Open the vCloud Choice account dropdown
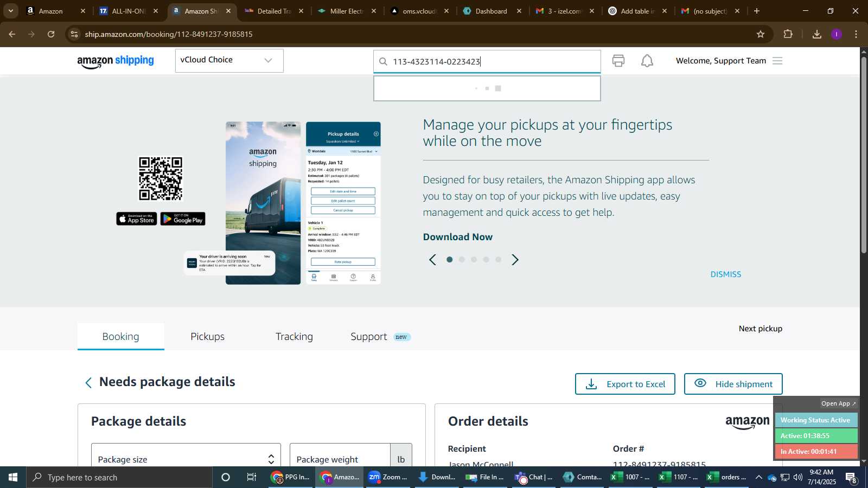 point(229,60)
